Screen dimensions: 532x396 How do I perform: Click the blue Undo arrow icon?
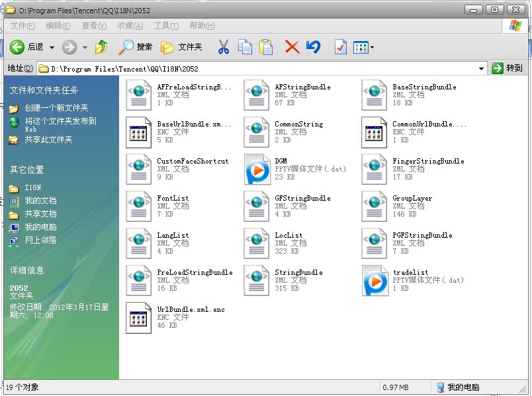pos(313,47)
